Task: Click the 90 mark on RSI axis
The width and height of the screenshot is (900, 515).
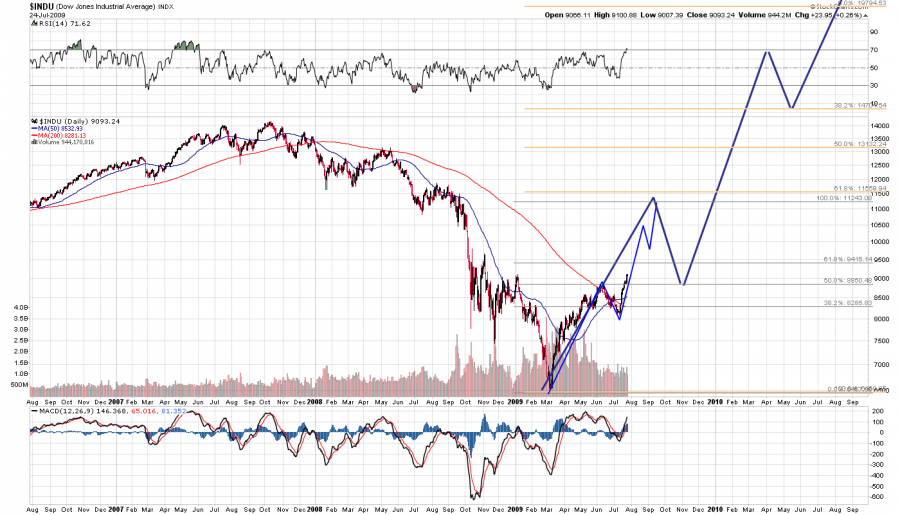Action: point(874,32)
